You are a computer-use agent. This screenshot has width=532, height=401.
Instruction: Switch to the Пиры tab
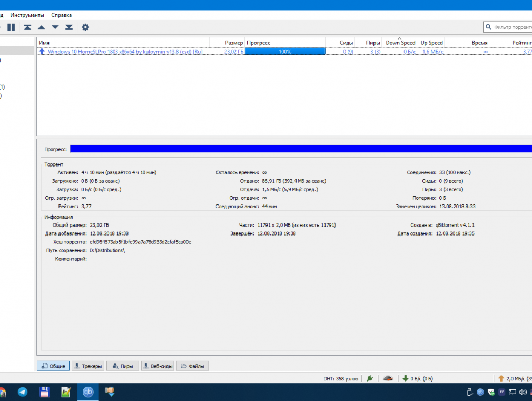(123, 366)
